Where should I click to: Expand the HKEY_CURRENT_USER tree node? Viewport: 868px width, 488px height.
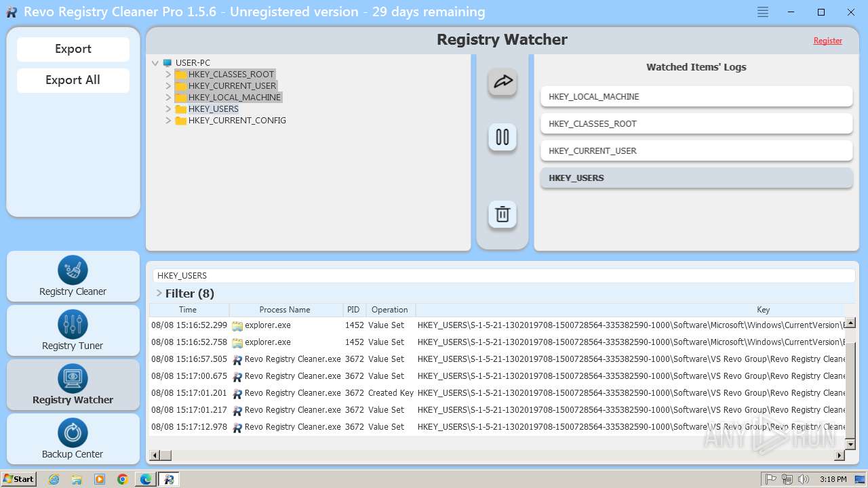(168, 86)
